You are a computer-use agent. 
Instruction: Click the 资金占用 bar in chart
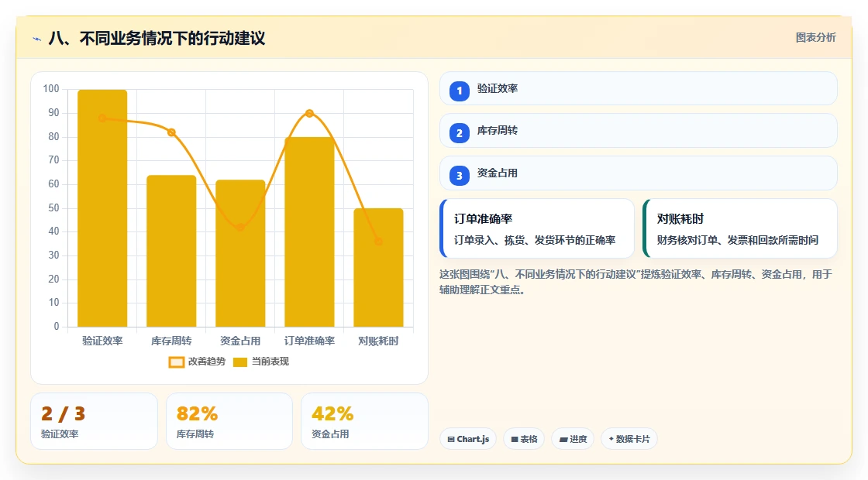tap(240, 253)
